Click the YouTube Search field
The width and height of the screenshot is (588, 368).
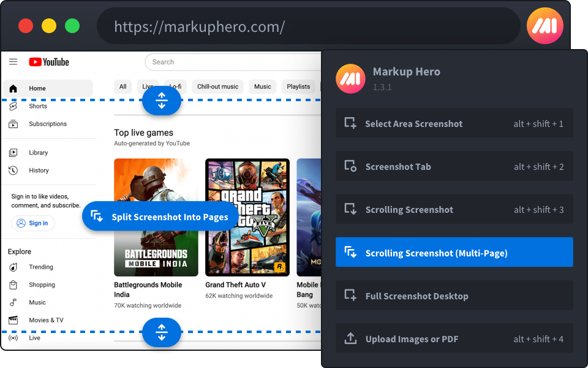233,62
